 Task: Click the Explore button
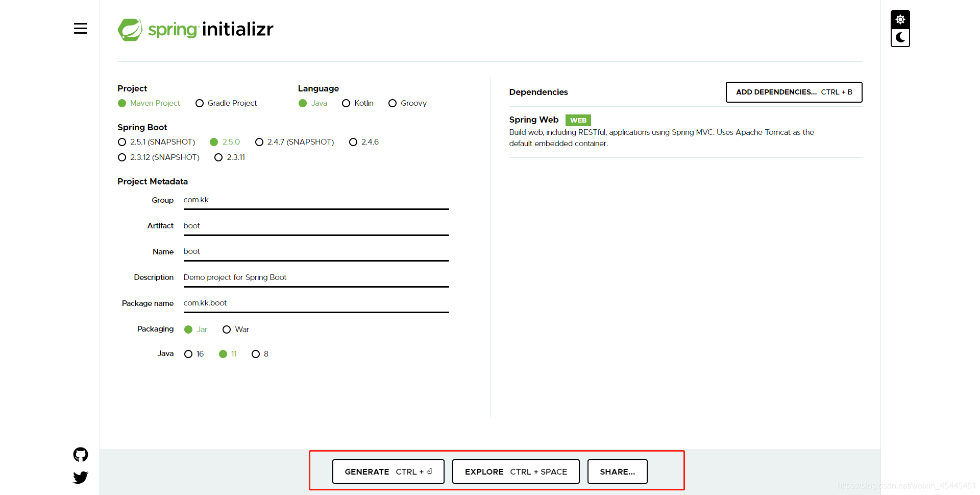[x=516, y=472]
